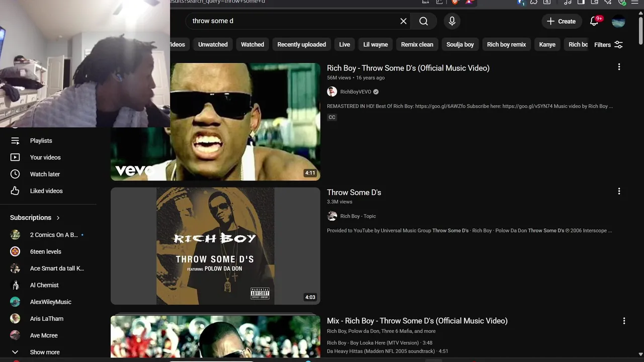Select the Recently uploaded chip
The width and height of the screenshot is (644, 362).
coord(302,45)
